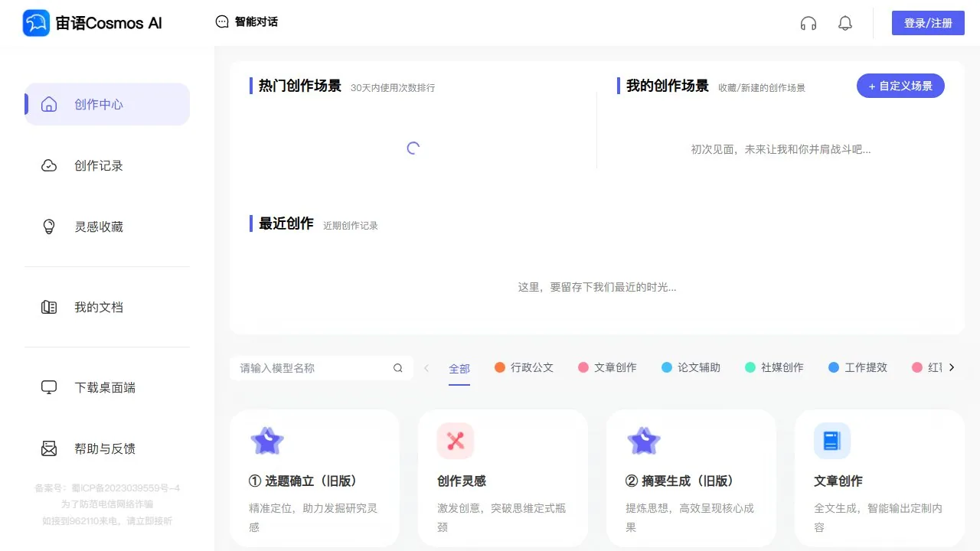Screen dimensions: 980x551
Task: Select the 社媒创作 category tab
Action: click(774, 367)
